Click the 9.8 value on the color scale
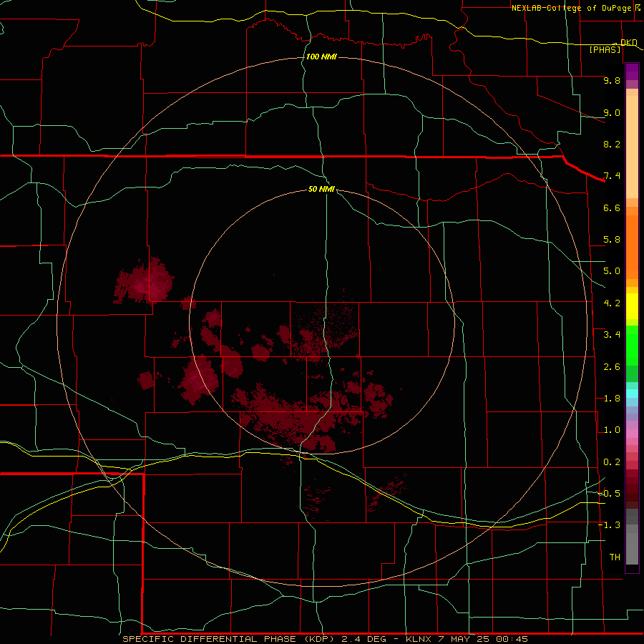 [x=612, y=80]
